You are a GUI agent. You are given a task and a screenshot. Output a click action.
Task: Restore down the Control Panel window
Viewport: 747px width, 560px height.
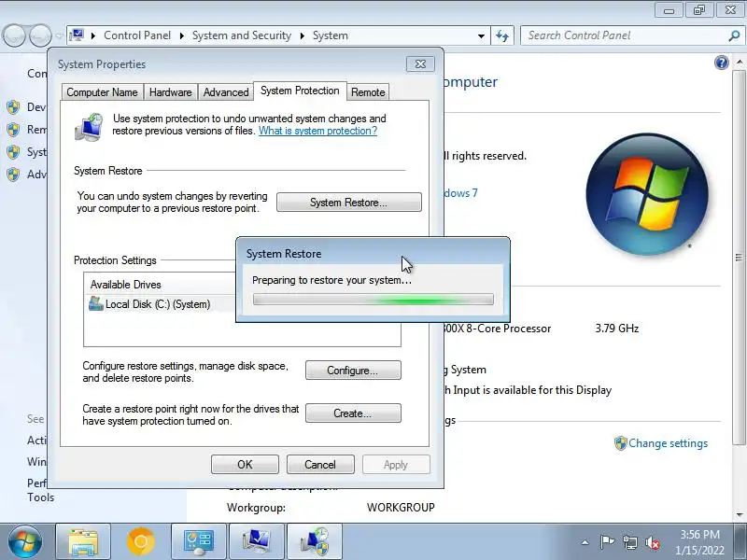tap(698, 10)
